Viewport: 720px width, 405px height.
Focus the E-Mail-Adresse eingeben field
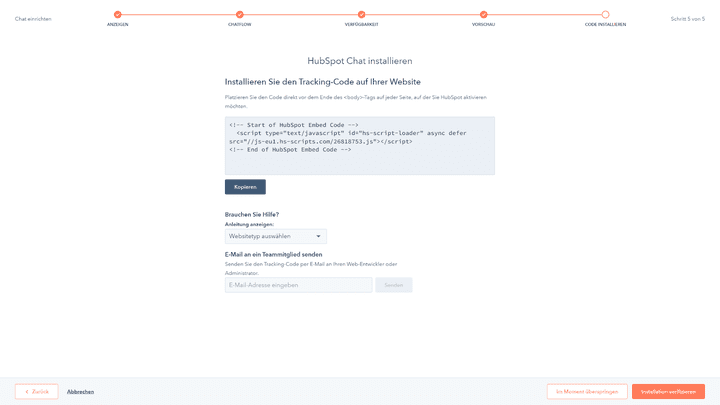click(298, 285)
